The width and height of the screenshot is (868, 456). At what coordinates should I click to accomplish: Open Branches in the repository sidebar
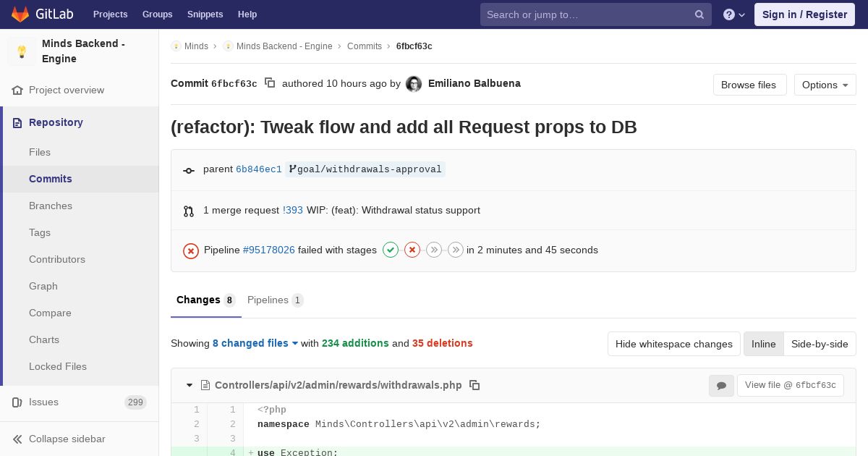point(51,206)
